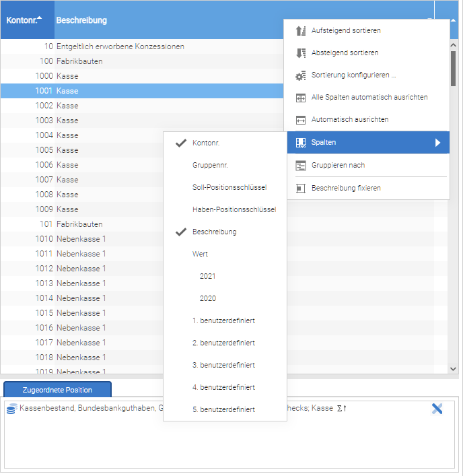Click the Beschreibung column header
The height and width of the screenshot is (476, 463).
81,20
